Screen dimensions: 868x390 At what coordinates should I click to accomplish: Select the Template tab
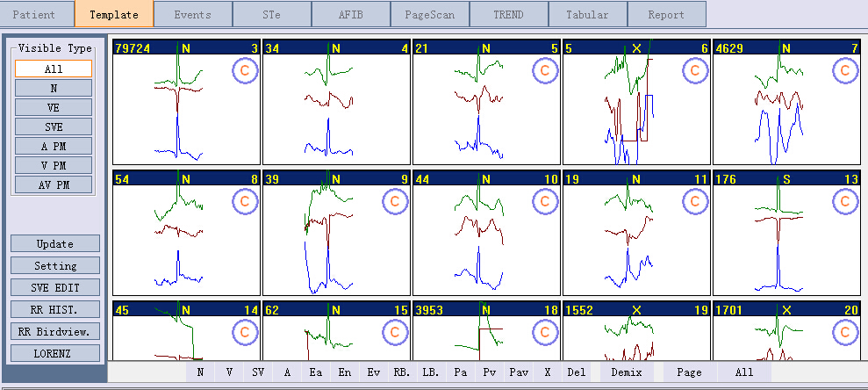pos(114,14)
